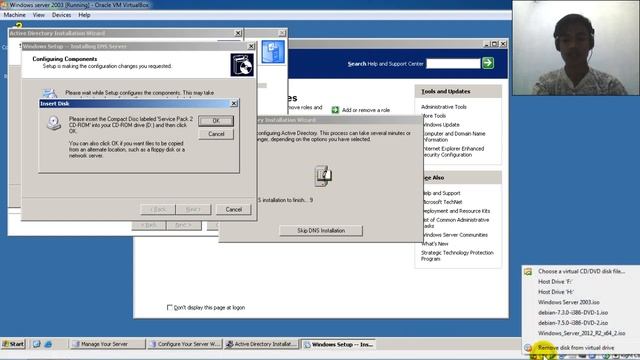Cancel the Windows Setup DNS installation
The width and height of the screenshot is (640, 360).
coord(233,209)
